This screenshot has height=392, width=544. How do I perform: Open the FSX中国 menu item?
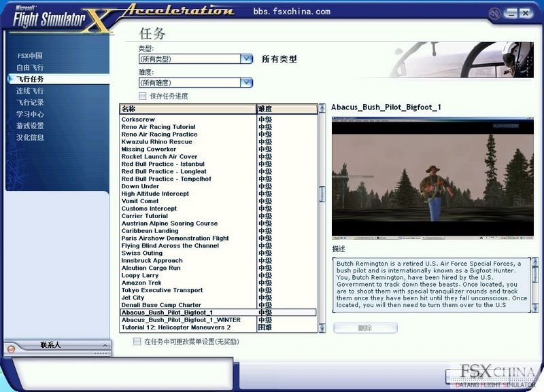click(x=30, y=56)
